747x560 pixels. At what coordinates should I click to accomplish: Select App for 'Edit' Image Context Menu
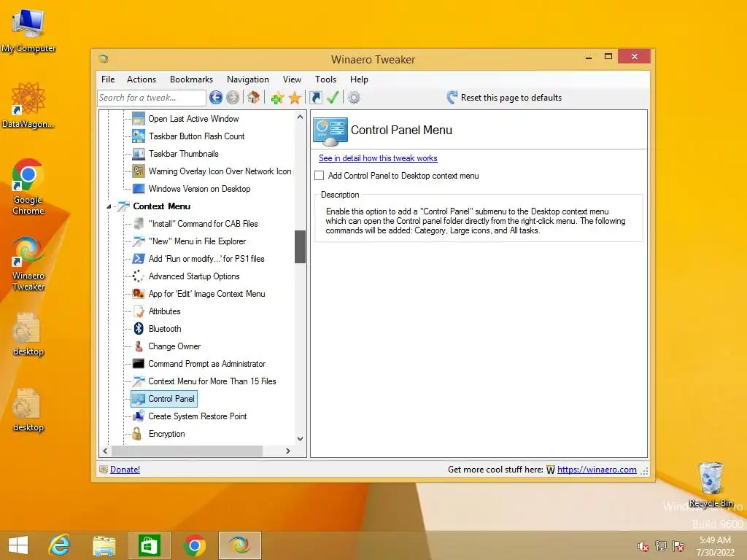[x=206, y=294]
